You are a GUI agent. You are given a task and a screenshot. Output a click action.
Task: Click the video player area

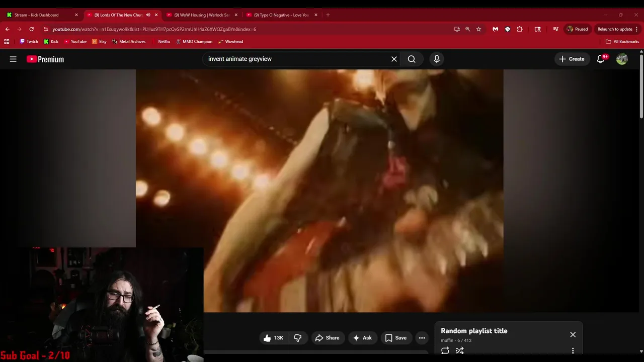click(319, 191)
